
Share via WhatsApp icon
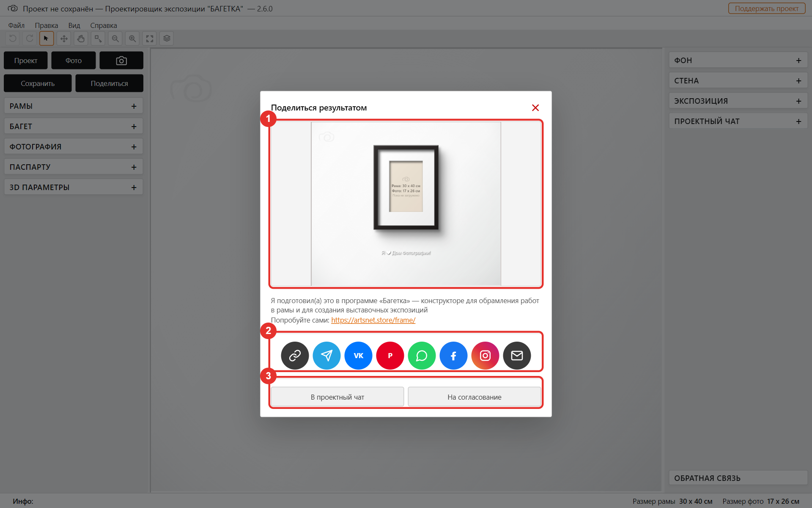(422, 356)
